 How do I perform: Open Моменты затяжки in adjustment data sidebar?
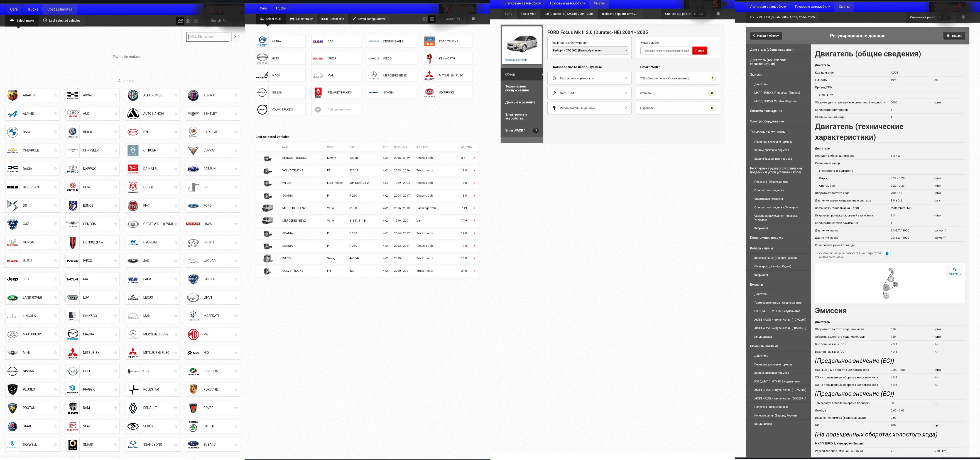764,346
